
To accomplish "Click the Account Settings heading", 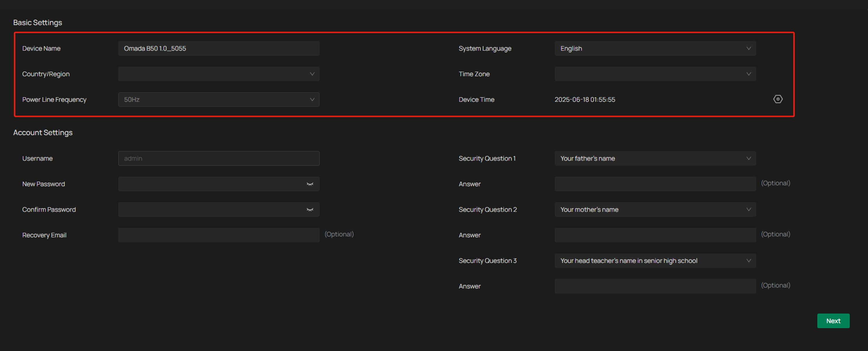I will (43, 133).
